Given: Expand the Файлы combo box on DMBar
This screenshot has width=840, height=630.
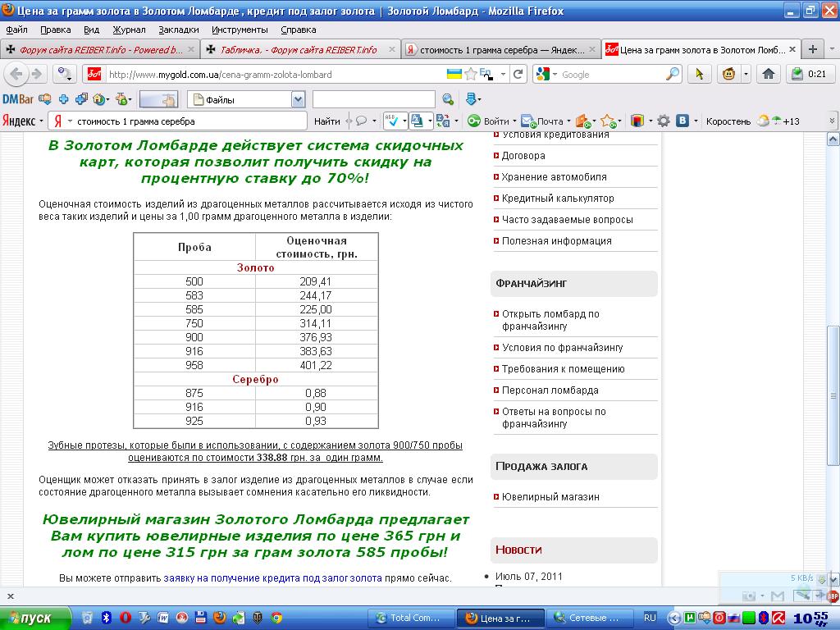Looking at the screenshot, I should (x=298, y=100).
